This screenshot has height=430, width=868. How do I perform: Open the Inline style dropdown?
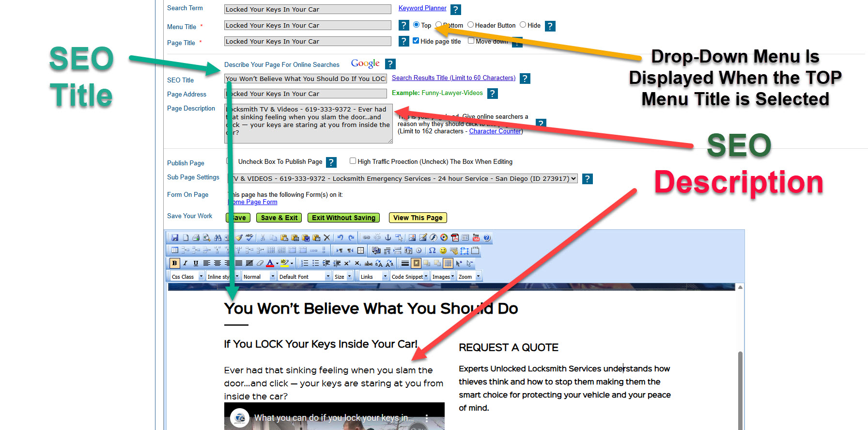click(223, 276)
